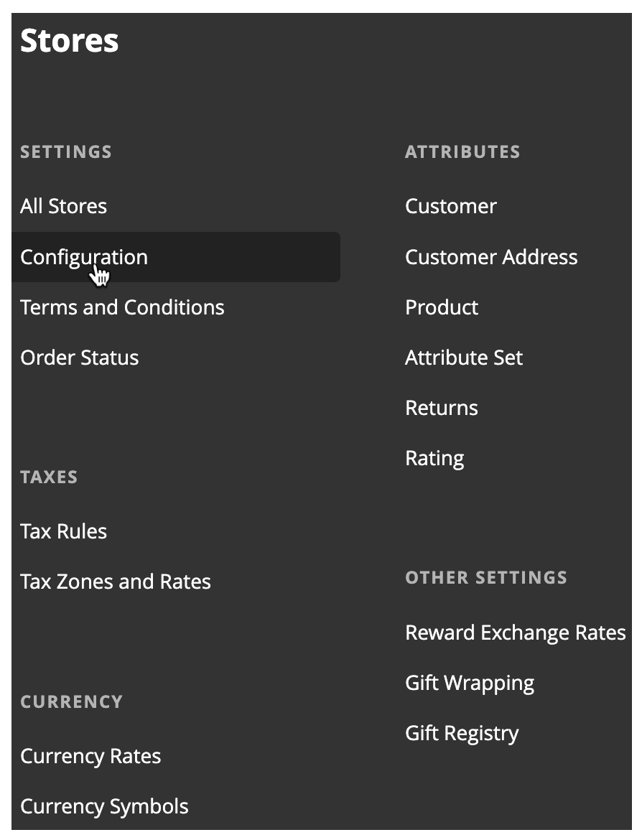
Task: Select Order Status
Action: (x=79, y=358)
